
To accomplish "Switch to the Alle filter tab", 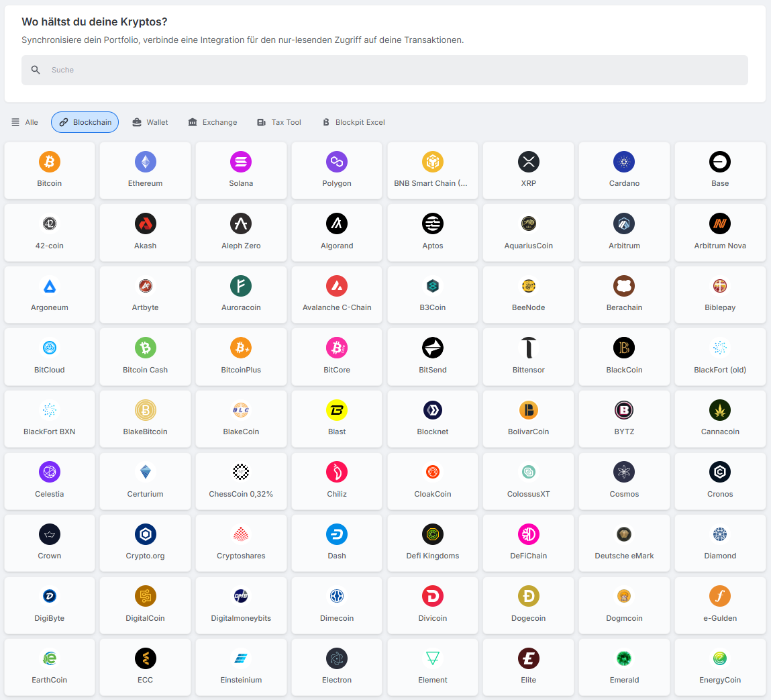I will [x=25, y=122].
